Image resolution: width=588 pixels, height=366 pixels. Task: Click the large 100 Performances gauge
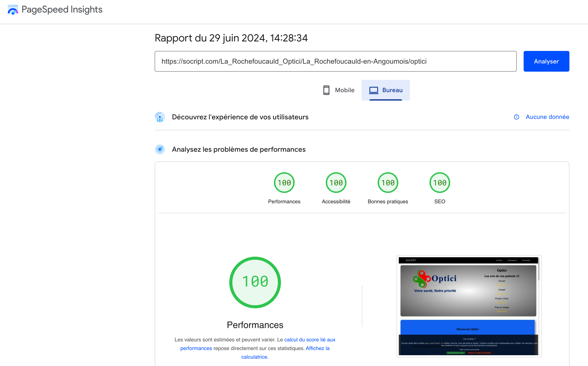(255, 282)
